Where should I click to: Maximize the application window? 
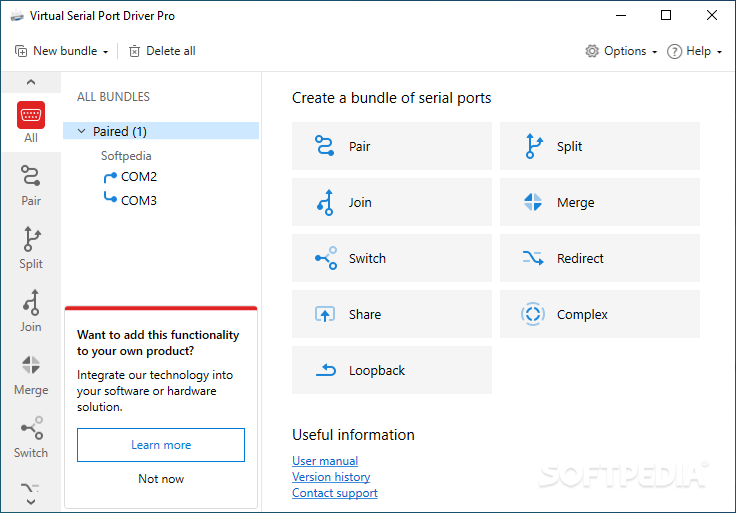click(x=666, y=15)
